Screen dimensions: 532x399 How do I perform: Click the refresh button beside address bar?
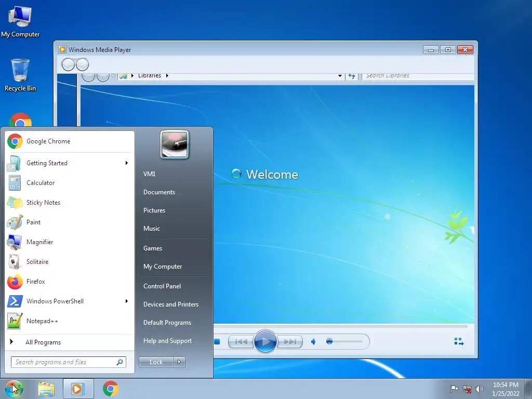click(352, 76)
